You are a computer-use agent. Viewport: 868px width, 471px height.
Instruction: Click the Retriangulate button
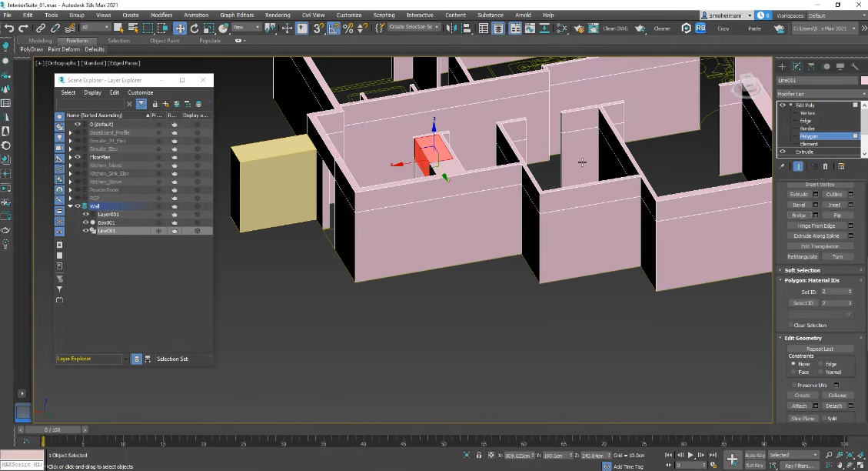[x=802, y=256]
